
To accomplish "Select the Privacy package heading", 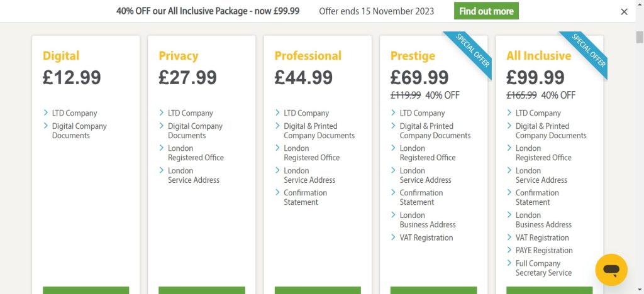I will pos(179,56).
